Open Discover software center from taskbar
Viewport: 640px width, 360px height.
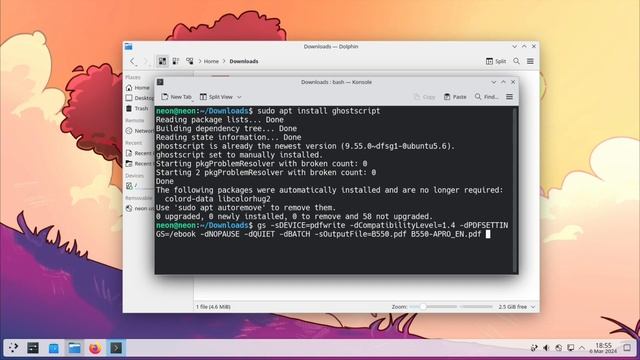[x=53, y=348]
